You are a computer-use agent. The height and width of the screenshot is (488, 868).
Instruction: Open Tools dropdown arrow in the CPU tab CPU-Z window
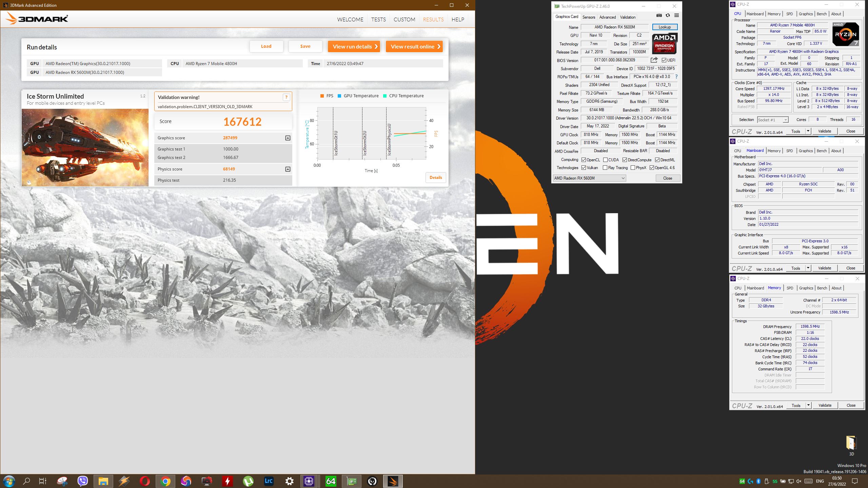[808, 131]
